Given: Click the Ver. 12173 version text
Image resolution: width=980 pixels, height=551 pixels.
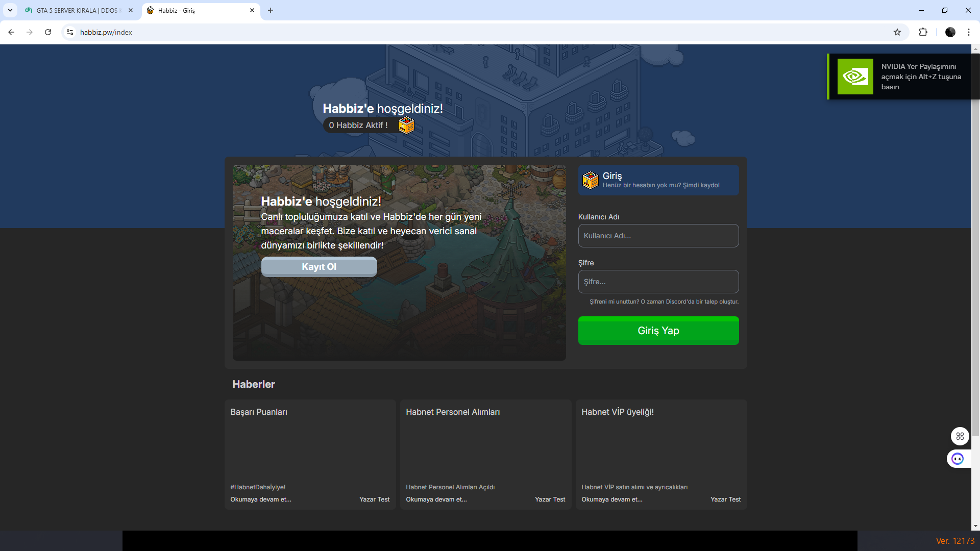Looking at the screenshot, I should pyautogui.click(x=955, y=541).
